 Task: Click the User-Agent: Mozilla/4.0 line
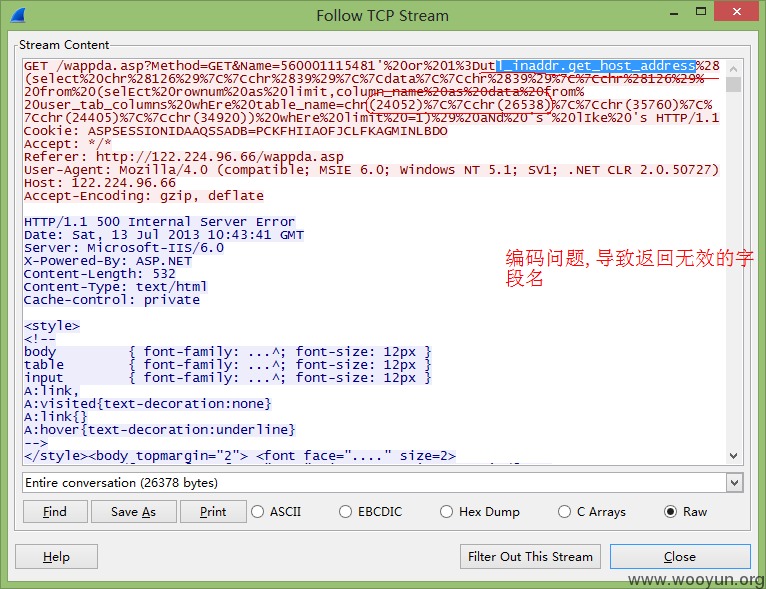point(371,170)
